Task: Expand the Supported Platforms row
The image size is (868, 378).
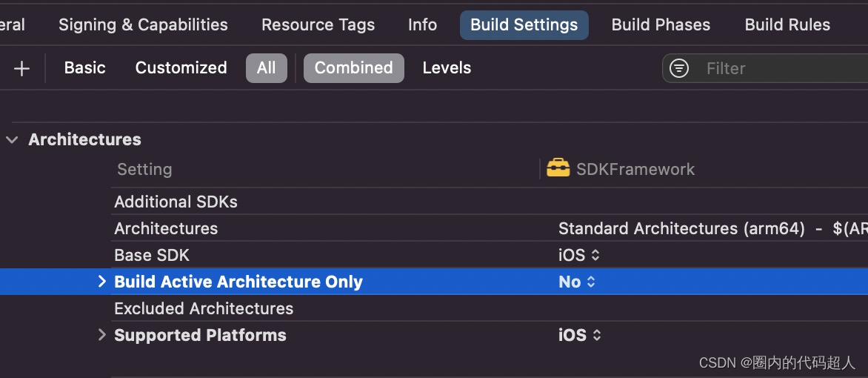Action: tap(101, 335)
